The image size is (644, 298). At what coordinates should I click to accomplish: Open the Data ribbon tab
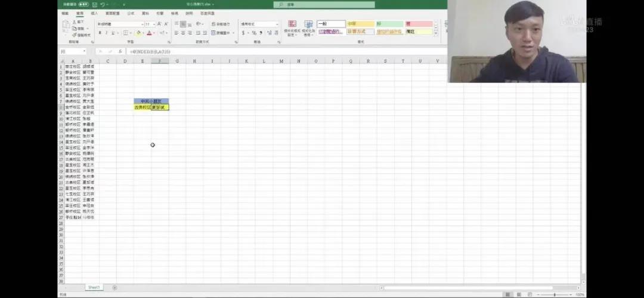point(145,14)
